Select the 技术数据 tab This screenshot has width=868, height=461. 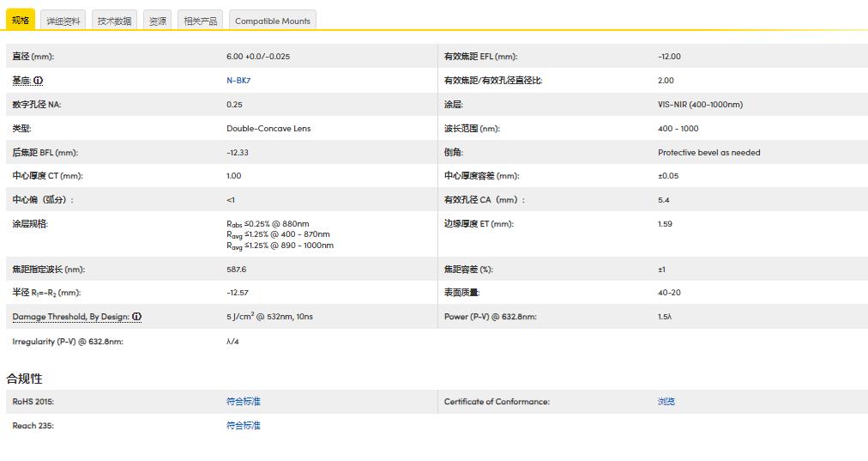[114, 21]
